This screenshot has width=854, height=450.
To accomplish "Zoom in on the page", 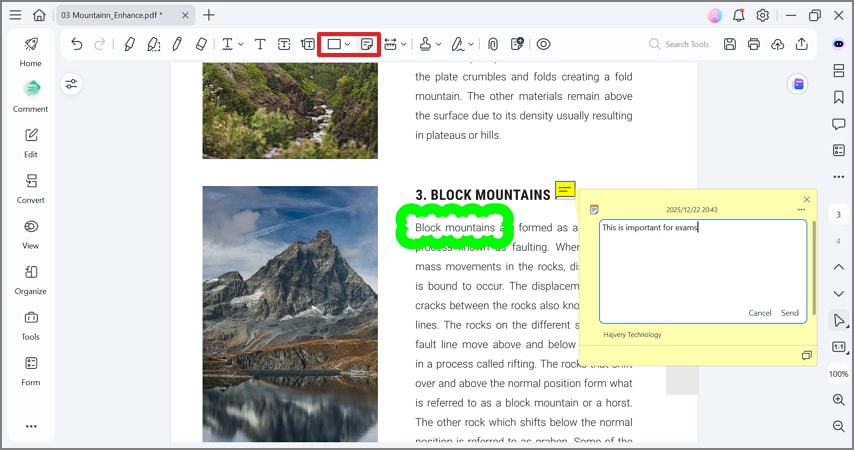I will click(839, 399).
